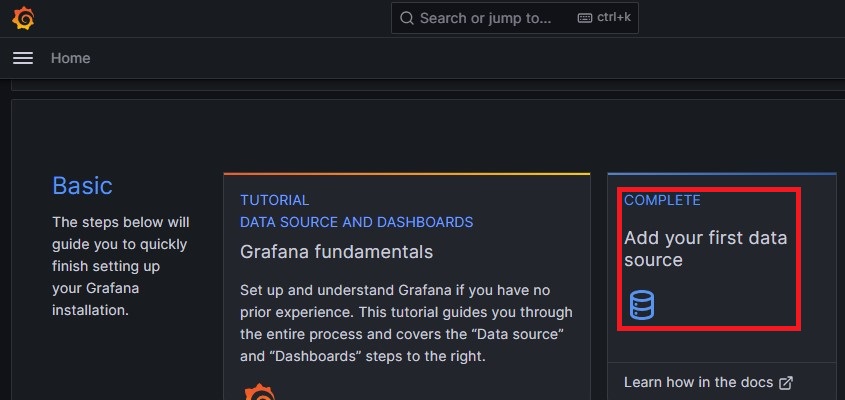
Task: Click the ctrl+k shortcut hint
Action: pos(614,17)
